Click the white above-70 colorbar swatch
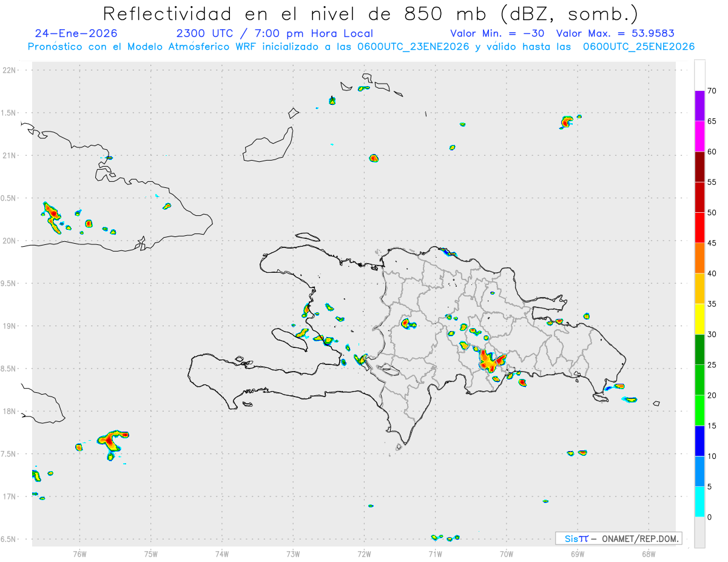 pyautogui.click(x=699, y=75)
